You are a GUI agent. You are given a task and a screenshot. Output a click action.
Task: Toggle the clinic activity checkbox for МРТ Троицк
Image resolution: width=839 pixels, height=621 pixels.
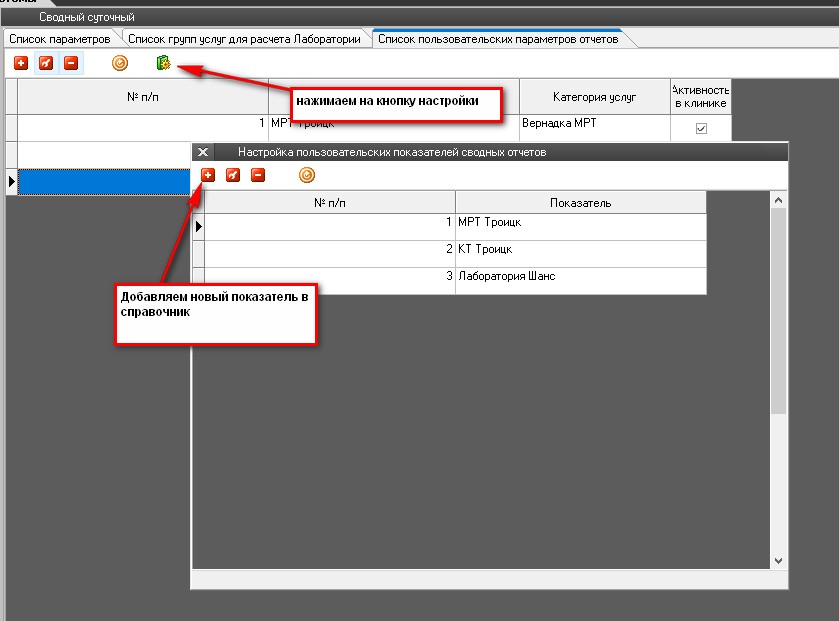point(701,128)
